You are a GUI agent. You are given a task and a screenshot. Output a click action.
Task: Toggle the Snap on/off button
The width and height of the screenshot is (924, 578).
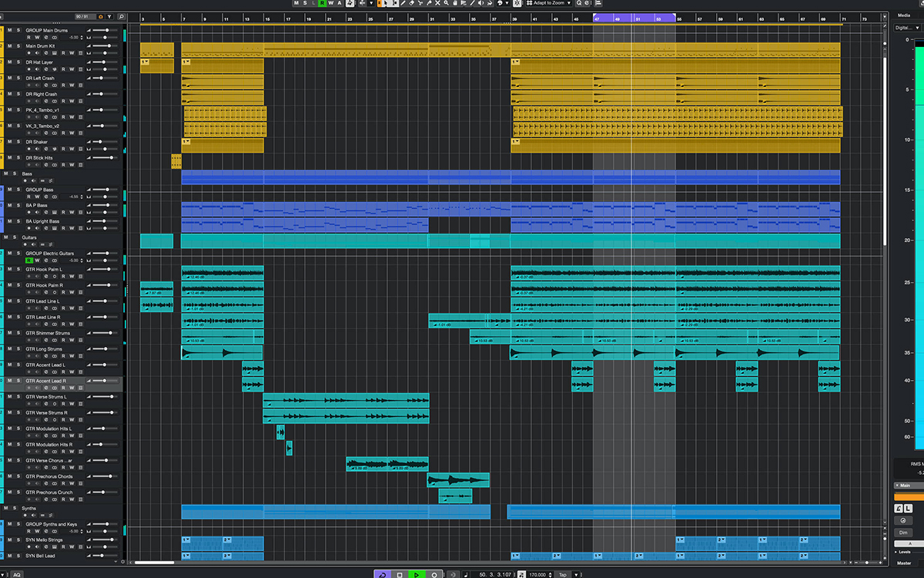(517, 4)
